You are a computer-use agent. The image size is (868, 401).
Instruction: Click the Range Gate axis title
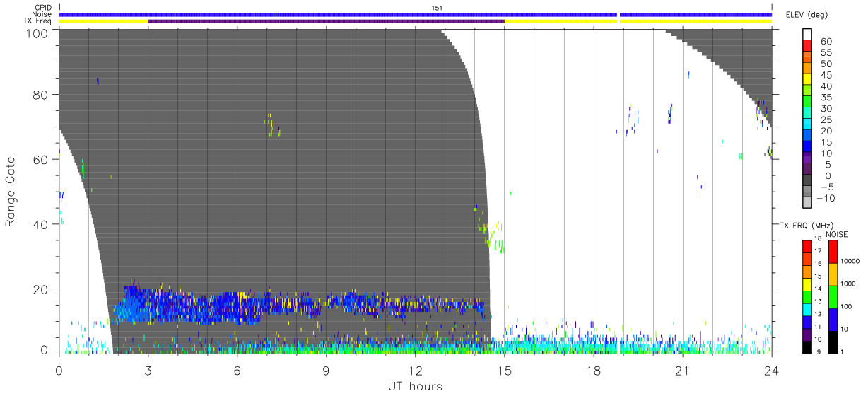(x=11, y=192)
